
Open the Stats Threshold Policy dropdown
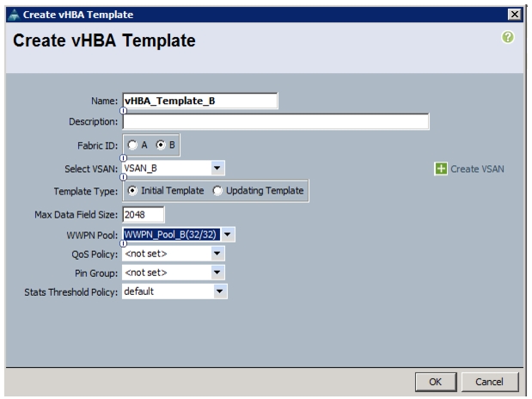[x=219, y=292]
